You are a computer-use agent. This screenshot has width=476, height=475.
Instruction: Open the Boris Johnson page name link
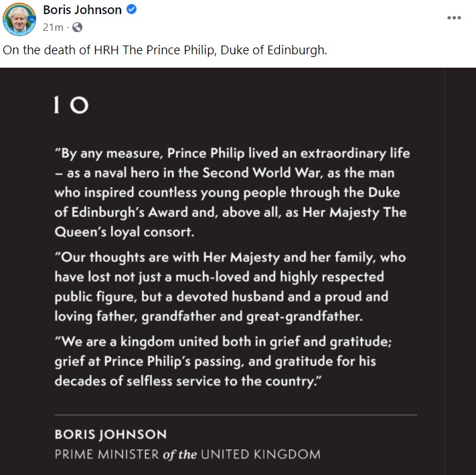(82, 10)
